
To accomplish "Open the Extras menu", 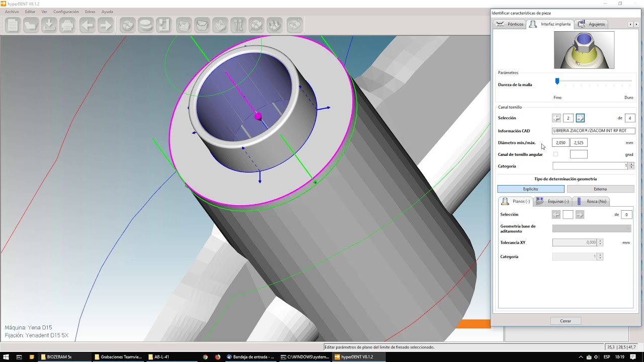I will pos(90,12).
